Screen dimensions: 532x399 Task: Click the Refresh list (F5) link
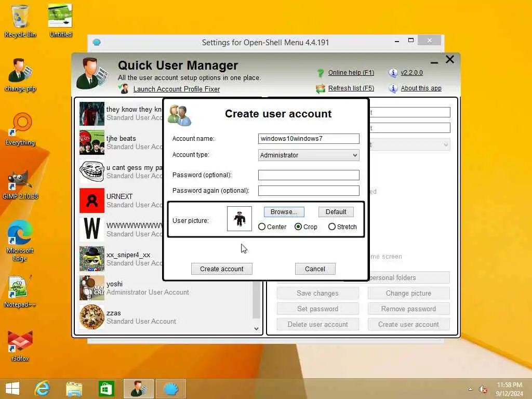351,88
